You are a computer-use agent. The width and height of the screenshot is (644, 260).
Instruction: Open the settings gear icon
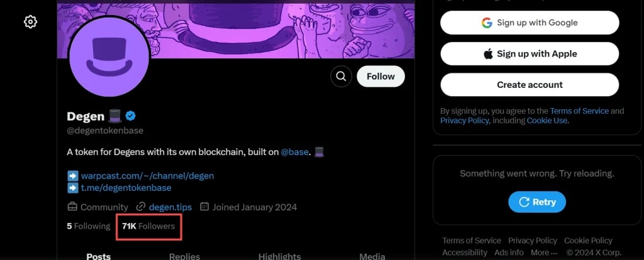click(x=30, y=22)
